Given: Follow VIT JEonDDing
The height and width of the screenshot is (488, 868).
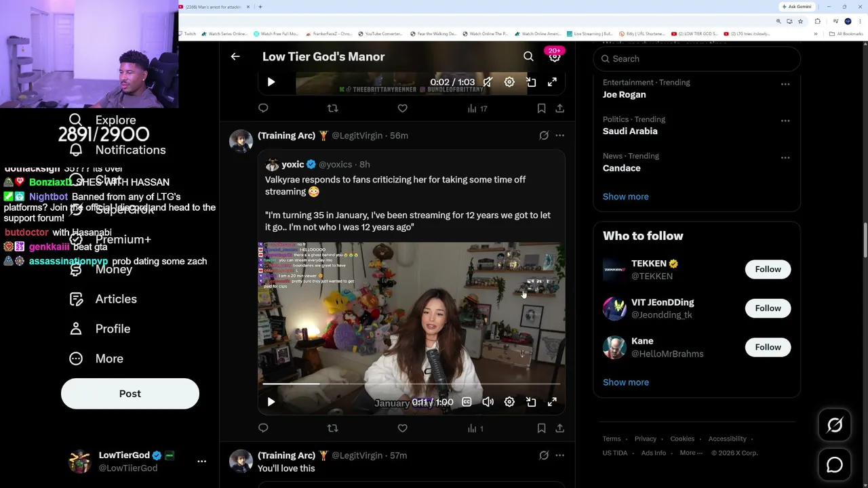Looking at the screenshot, I should click(x=768, y=308).
